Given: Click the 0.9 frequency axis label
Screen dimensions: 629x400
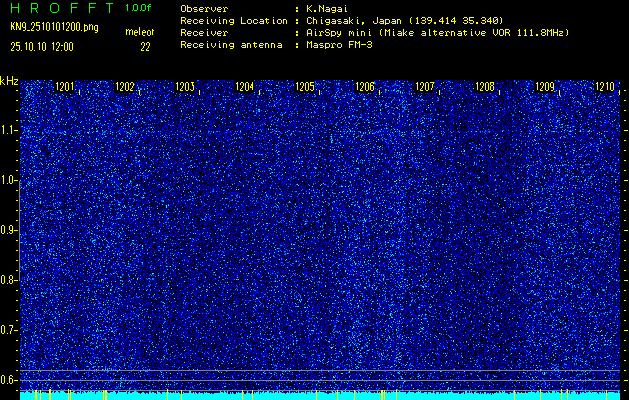Looking at the screenshot, I should [x=9, y=230].
